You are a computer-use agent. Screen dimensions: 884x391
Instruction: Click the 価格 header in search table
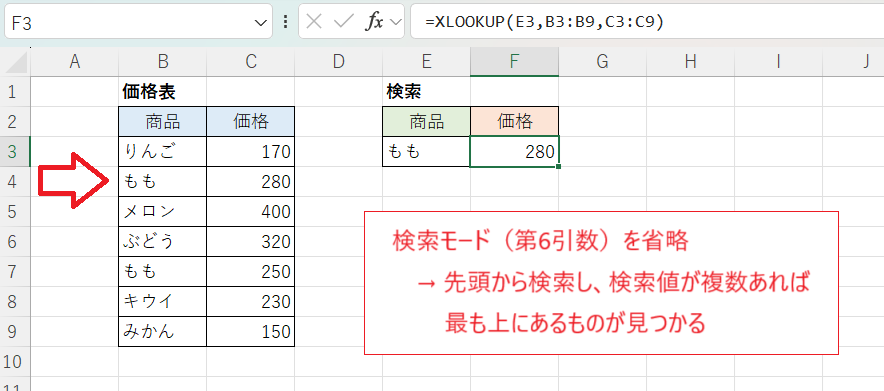[514, 121]
